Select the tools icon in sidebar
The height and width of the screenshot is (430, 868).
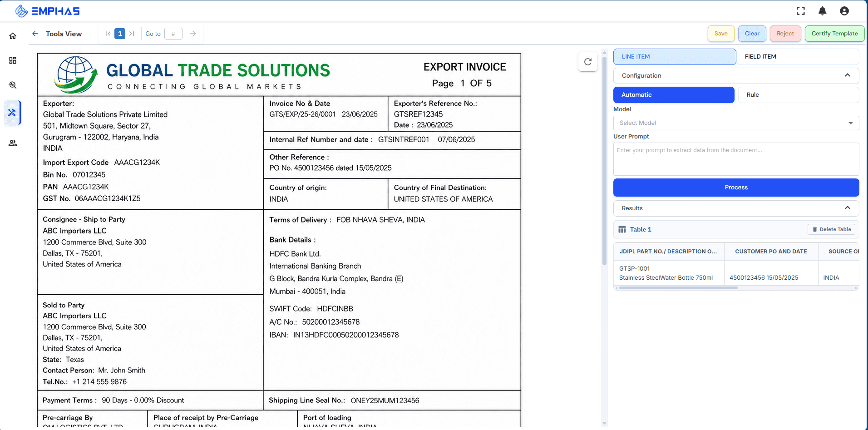(x=12, y=113)
